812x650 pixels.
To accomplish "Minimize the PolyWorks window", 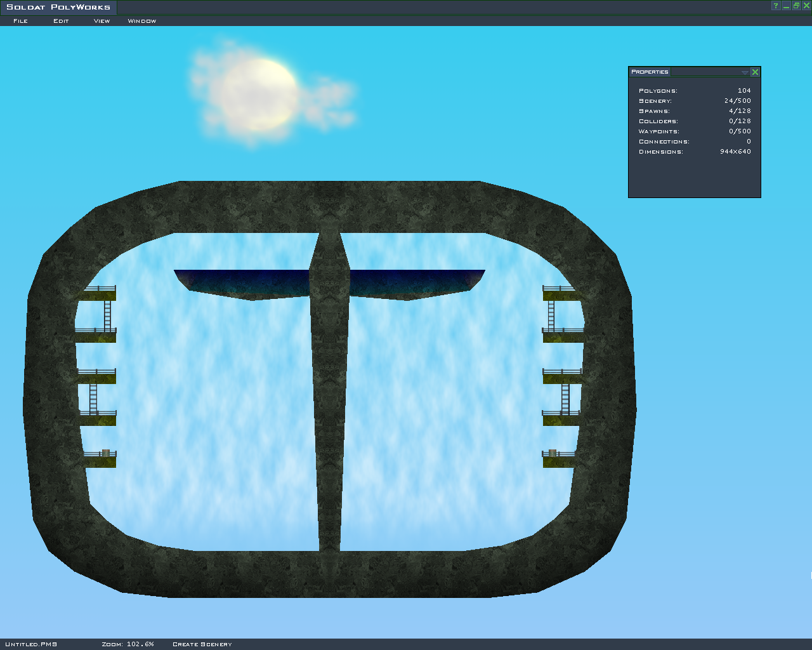I will (x=786, y=6).
